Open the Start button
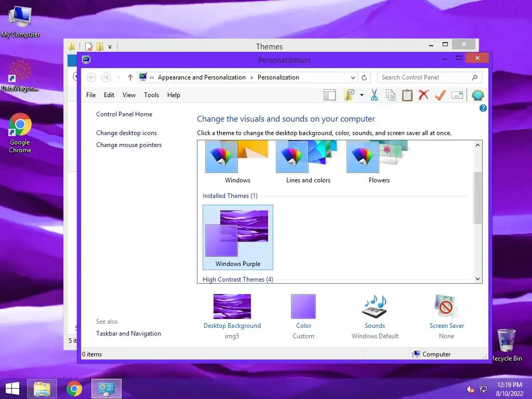This screenshot has width=532, height=399. coord(12,389)
